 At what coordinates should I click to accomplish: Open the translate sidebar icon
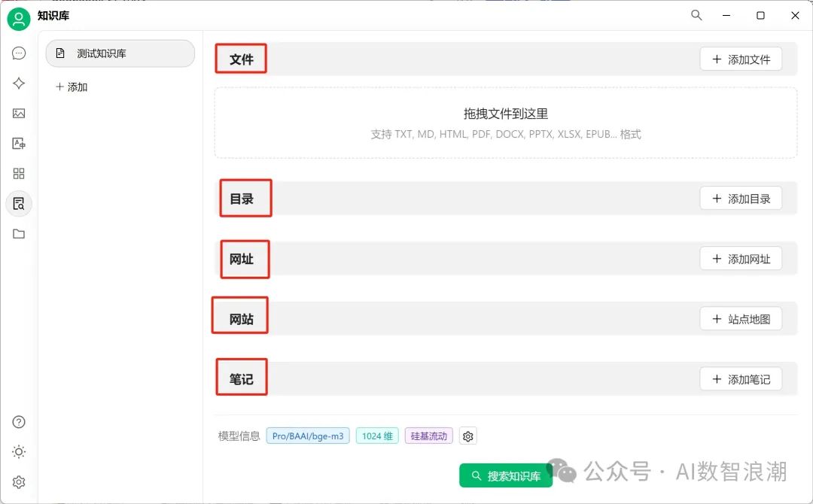click(19, 144)
